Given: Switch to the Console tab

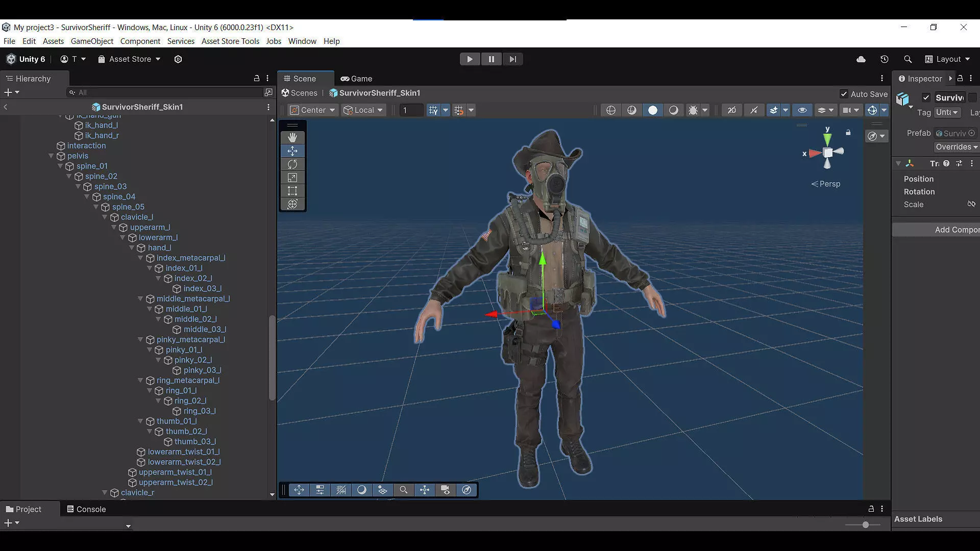Looking at the screenshot, I should tap(86, 509).
